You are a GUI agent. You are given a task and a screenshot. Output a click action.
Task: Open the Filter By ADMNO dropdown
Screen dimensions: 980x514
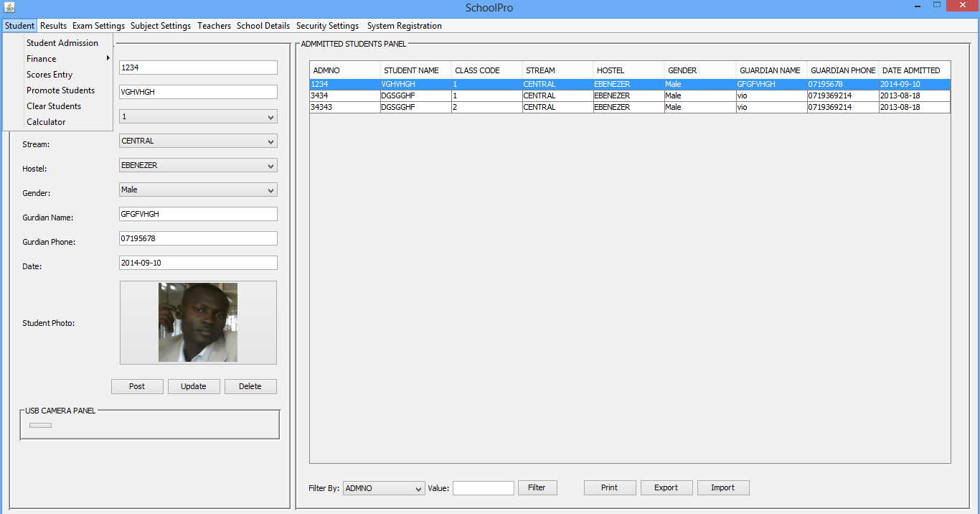click(384, 488)
